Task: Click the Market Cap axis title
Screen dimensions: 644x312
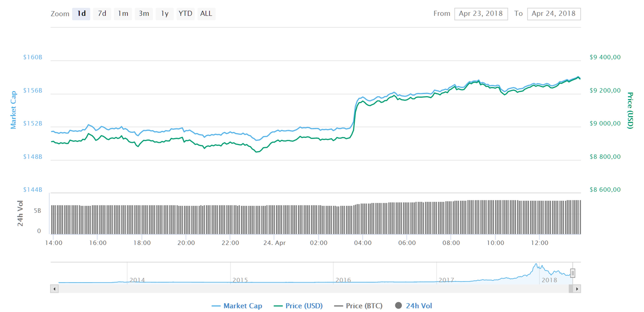Action: coord(13,110)
